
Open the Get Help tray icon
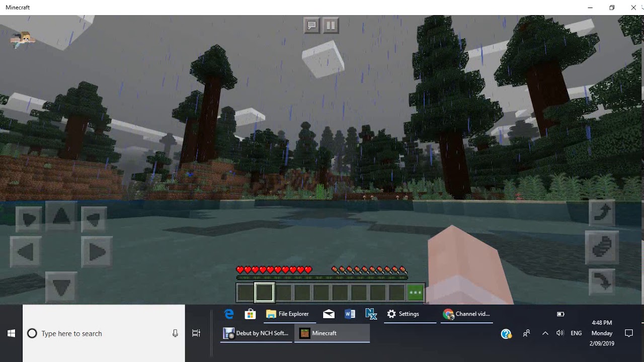click(506, 333)
